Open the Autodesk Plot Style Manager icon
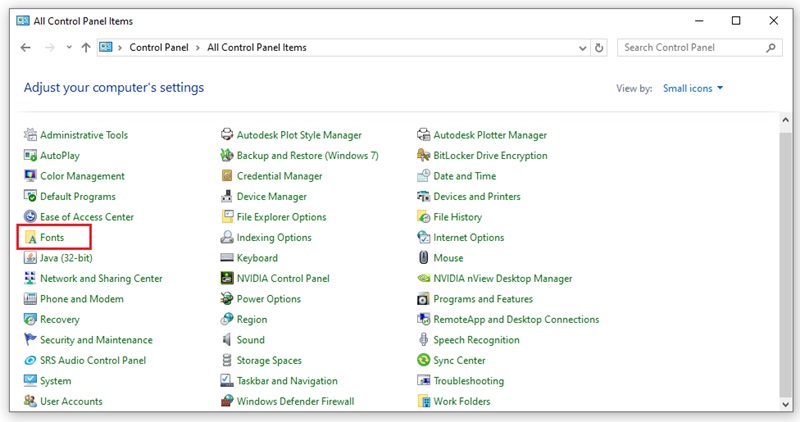Viewport: 800px width, 422px height. point(227,135)
